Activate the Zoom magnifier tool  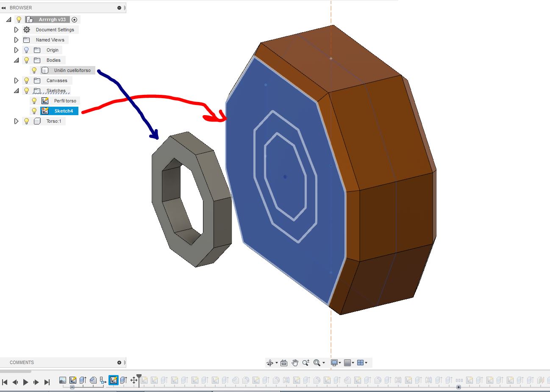pyautogui.click(x=317, y=363)
